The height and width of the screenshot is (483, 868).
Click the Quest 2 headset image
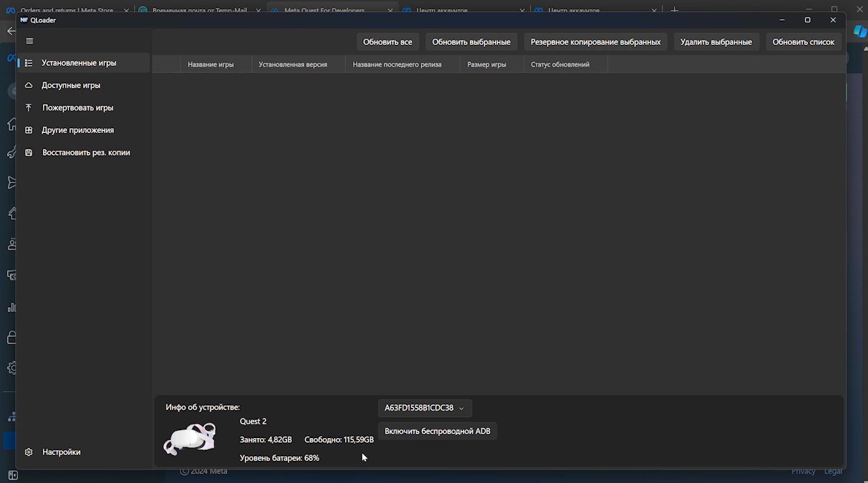coord(189,439)
